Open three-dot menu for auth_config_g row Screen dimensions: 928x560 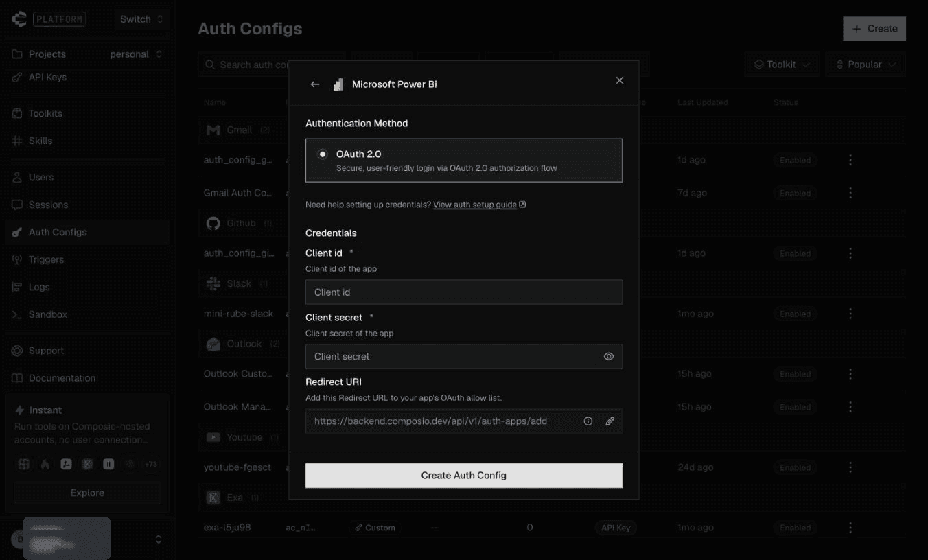coord(850,160)
